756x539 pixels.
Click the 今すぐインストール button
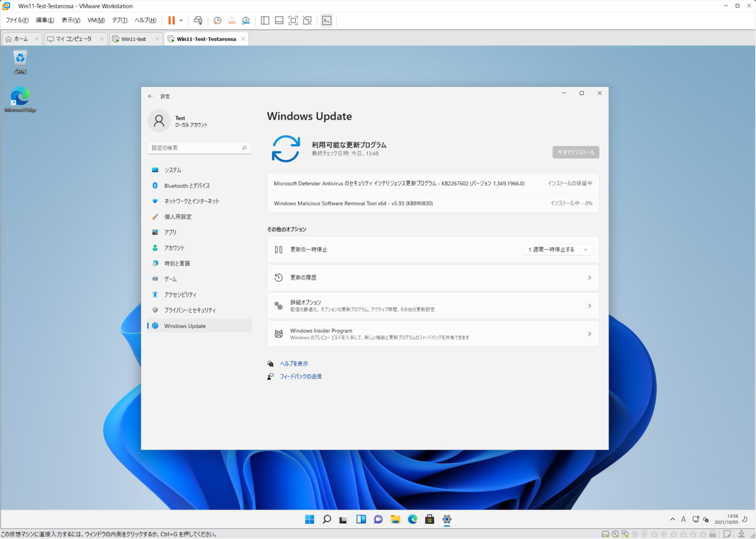pos(576,152)
